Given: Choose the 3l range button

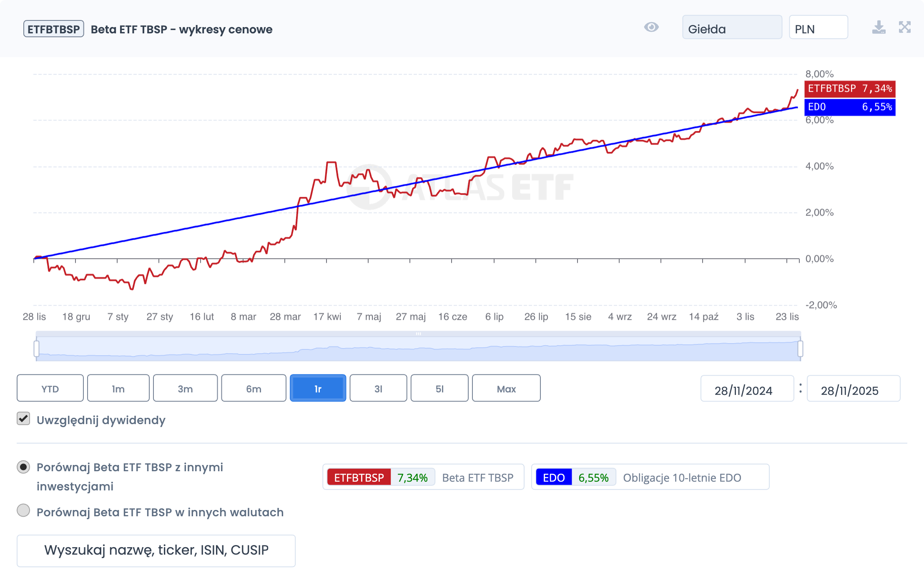Looking at the screenshot, I should point(378,388).
